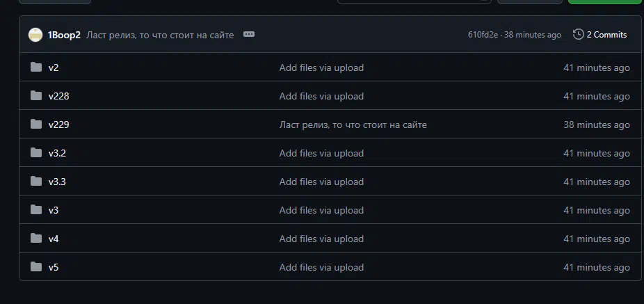Image resolution: width=644 pixels, height=304 pixels.
Task: Open the v229 row commit message
Action: tap(353, 125)
